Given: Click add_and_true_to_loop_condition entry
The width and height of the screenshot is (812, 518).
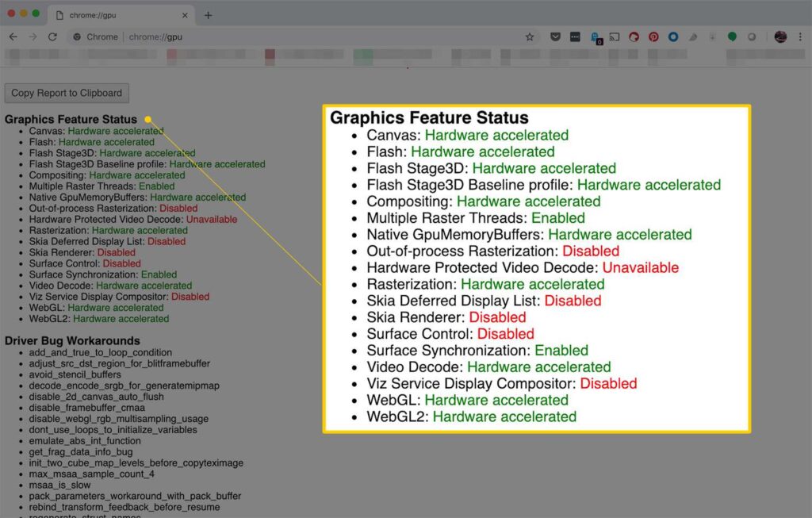Looking at the screenshot, I should [x=101, y=352].
